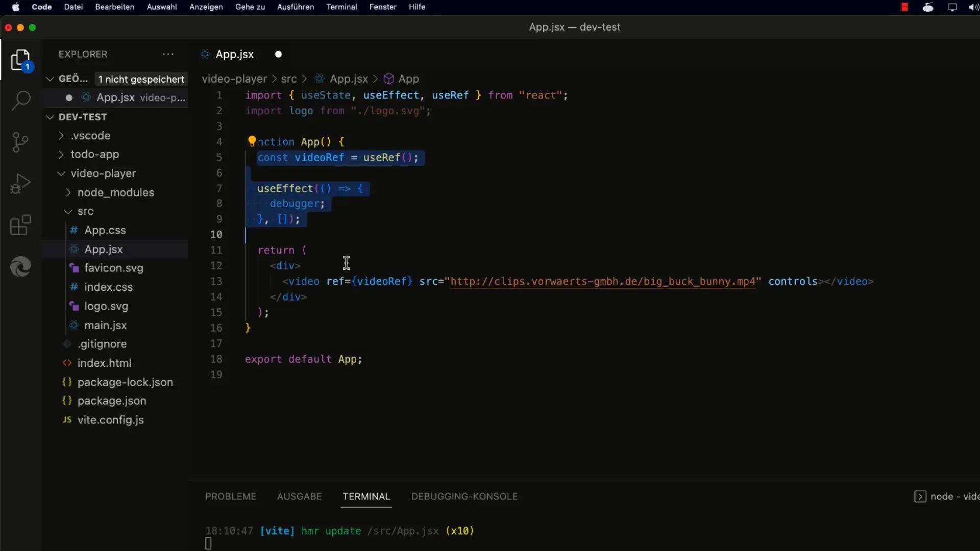This screenshot has height=551, width=980.
Task: Click the video-player src breadcrumb
Action: pyautogui.click(x=289, y=79)
